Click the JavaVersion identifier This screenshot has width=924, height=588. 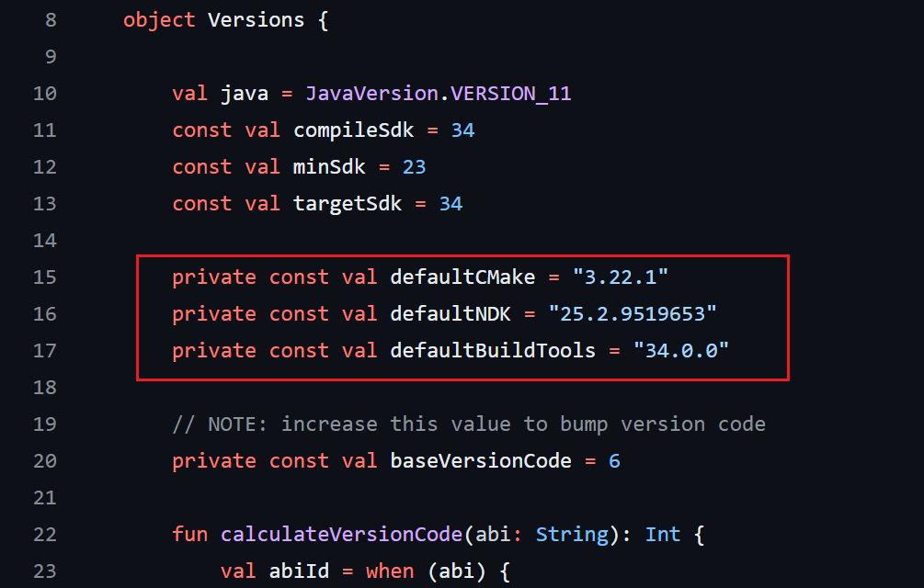pyautogui.click(x=359, y=94)
